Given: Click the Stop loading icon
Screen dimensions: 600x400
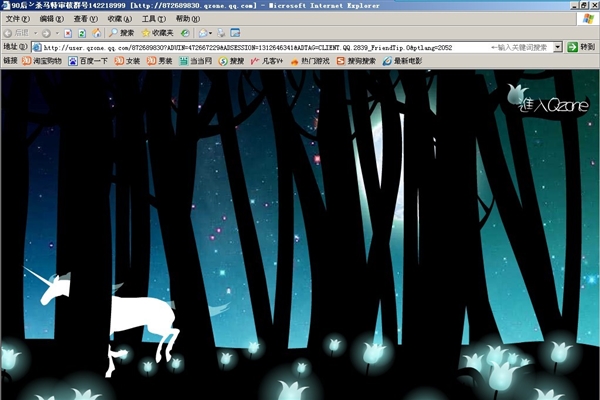Looking at the screenshot, I should coord(68,33).
